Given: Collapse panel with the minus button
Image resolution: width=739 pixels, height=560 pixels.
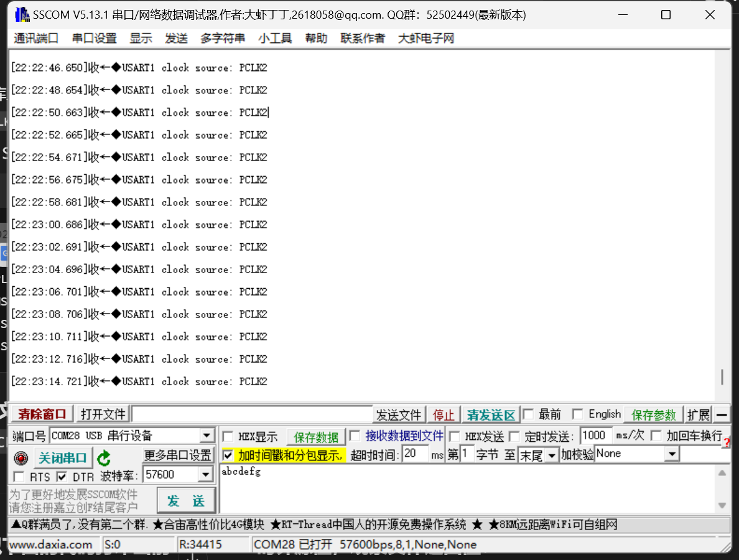Looking at the screenshot, I should [x=722, y=415].
